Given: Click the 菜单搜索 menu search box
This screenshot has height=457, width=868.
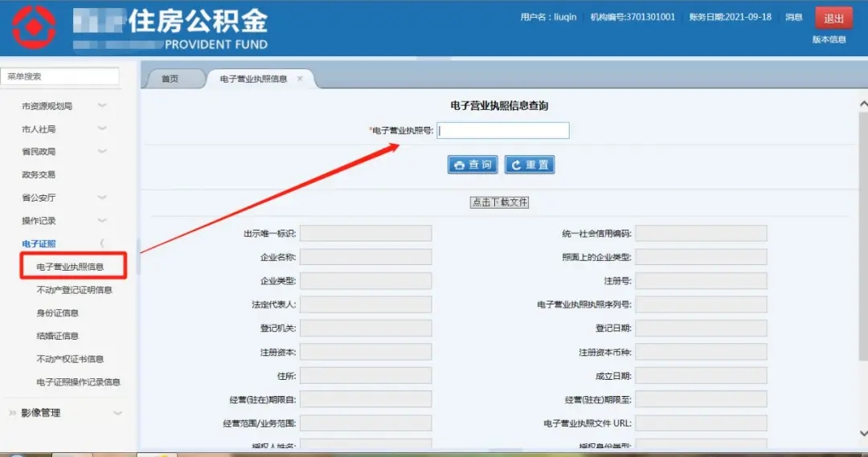Looking at the screenshot, I should 60,76.
